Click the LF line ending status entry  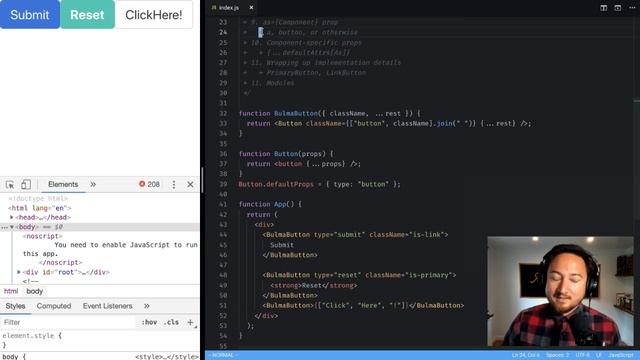(599, 356)
